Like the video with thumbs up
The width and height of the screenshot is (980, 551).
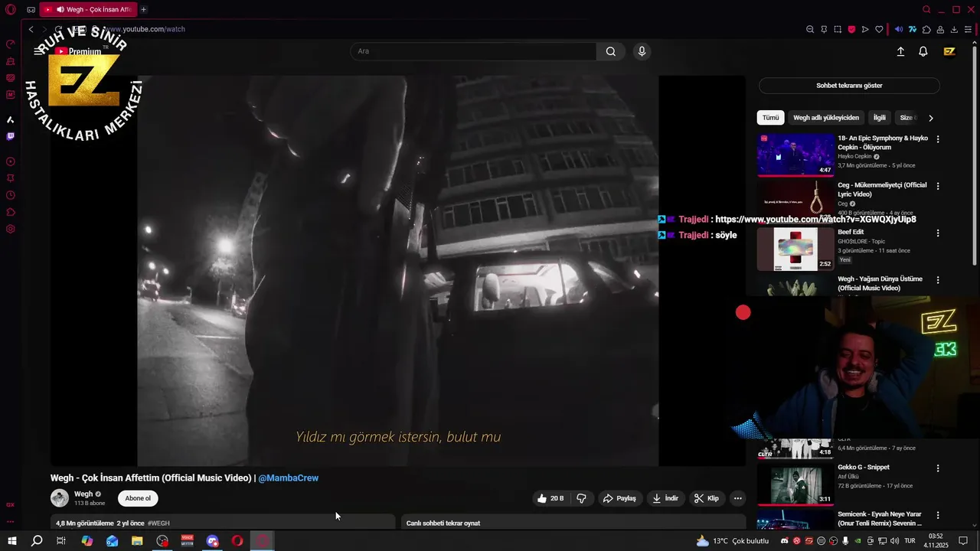pos(550,498)
